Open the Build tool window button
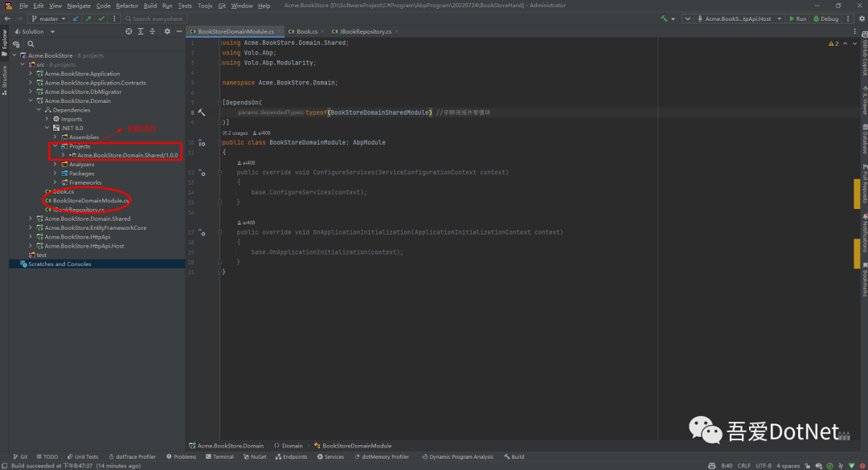 tap(514, 456)
